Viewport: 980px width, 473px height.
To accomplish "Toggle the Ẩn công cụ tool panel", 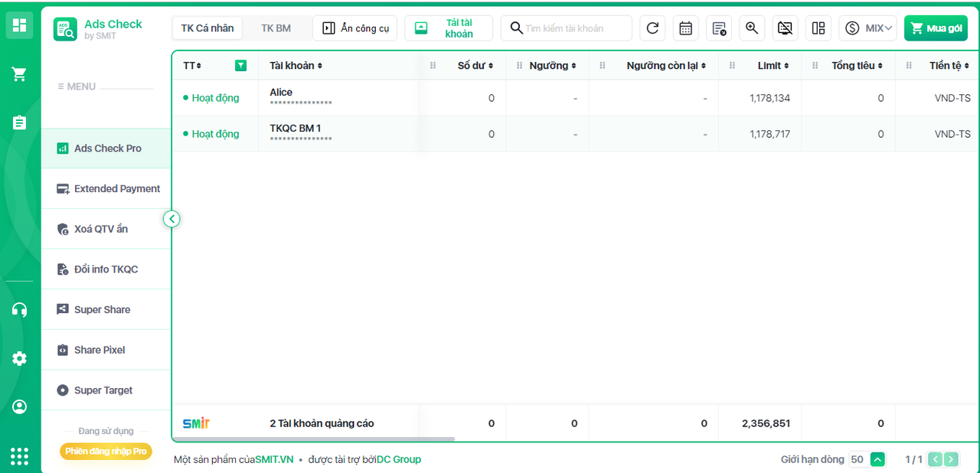I will pyautogui.click(x=354, y=28).
